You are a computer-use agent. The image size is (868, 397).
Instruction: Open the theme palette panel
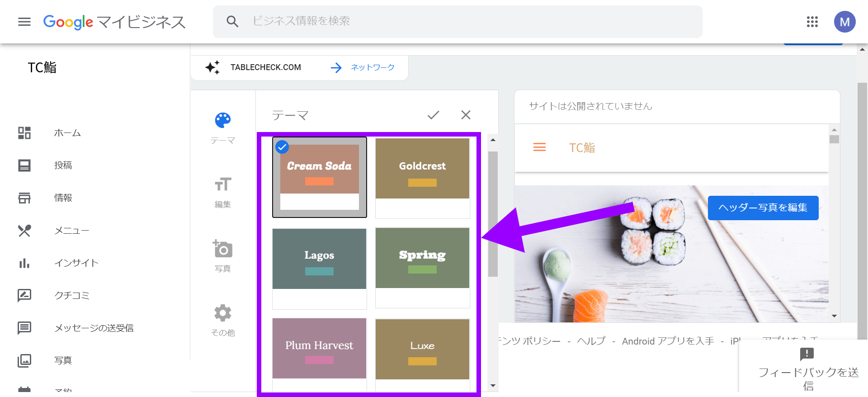[222, 121]
